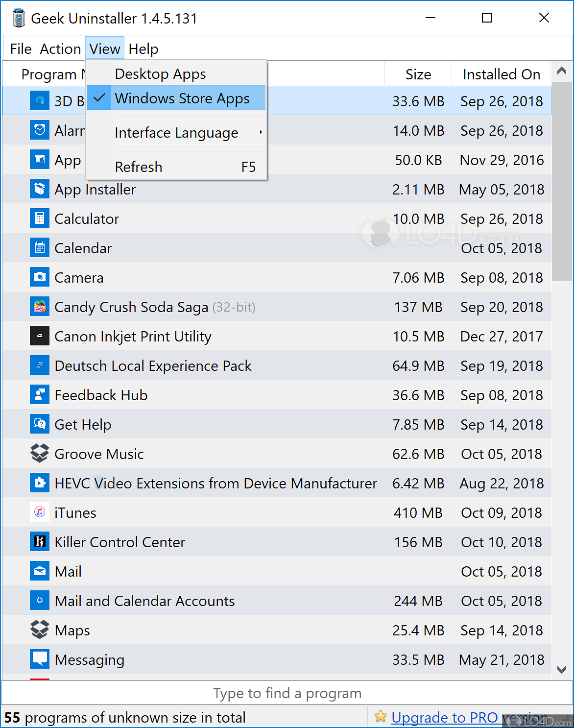574x728 pixels.
Task: Open the Interface Language submenu
Action: (176, 133)
